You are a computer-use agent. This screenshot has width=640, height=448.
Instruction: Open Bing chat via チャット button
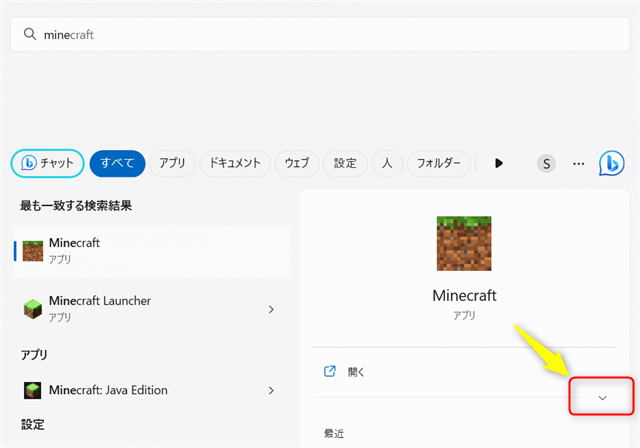pos(47,163)
